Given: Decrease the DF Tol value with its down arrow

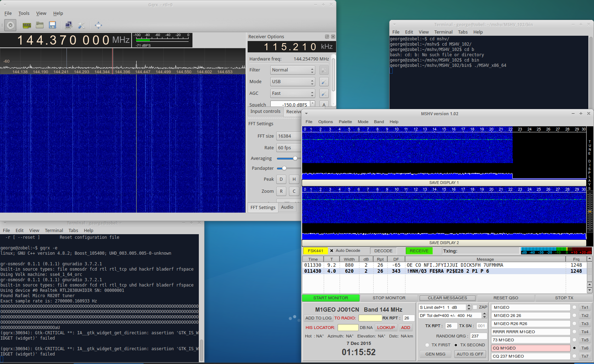Looking at the screenshot, I should point(484,317).
